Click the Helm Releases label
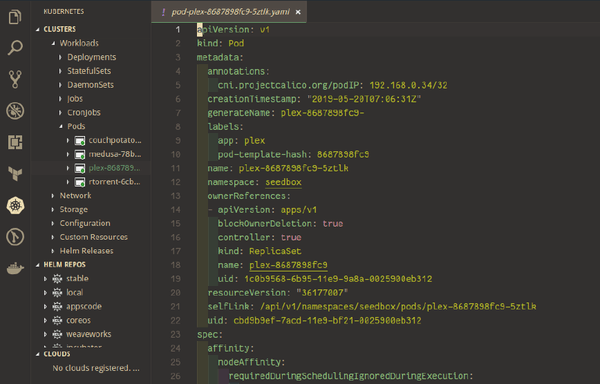Image resolution: width=600 pixels, height=384 pixels. click(86, 251)
